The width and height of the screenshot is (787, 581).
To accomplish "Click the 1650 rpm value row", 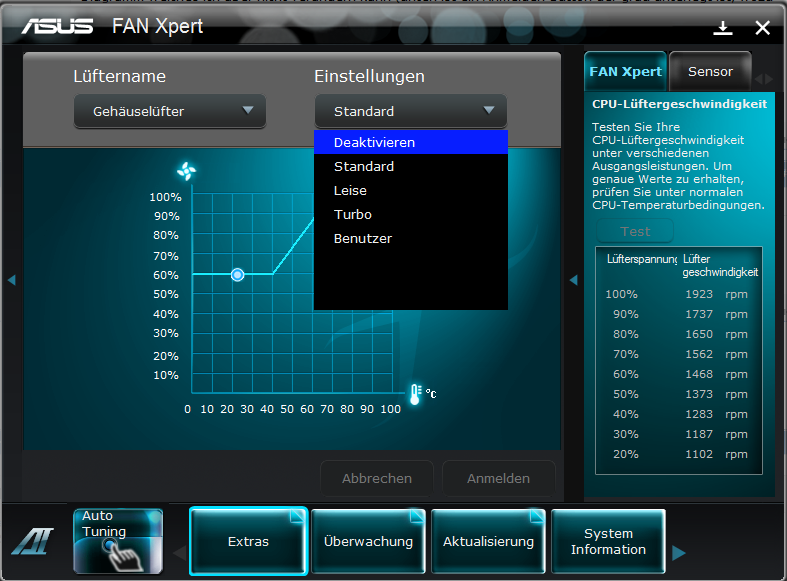I will (x=677, y=334).
